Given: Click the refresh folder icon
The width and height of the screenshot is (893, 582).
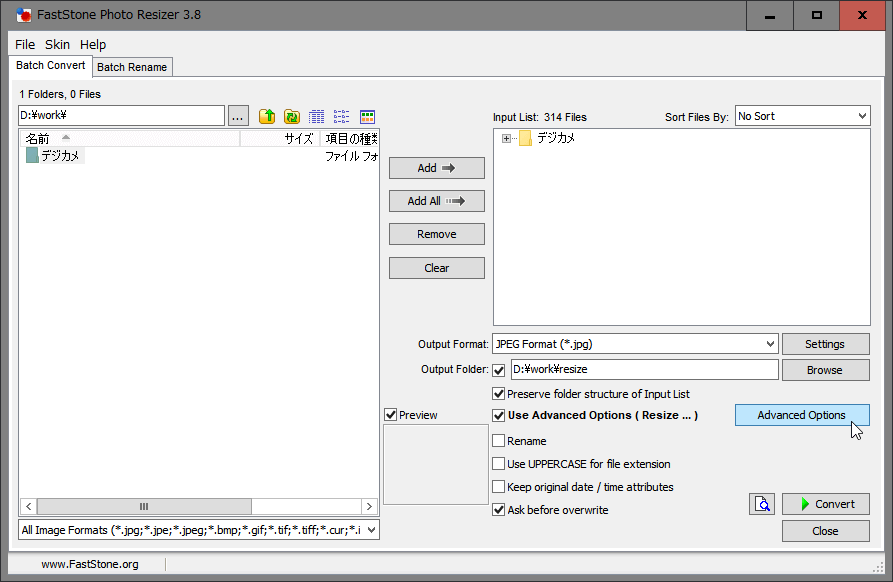Looking at the screenshot, I should pyautogui.click(x=292, y=117).
